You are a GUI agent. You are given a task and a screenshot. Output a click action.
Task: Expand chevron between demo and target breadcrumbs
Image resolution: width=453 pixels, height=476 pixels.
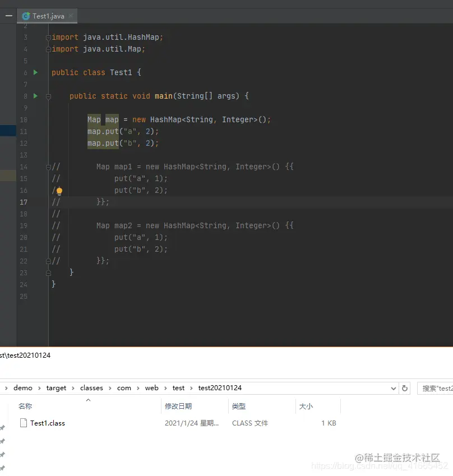(x=39, y=389)
